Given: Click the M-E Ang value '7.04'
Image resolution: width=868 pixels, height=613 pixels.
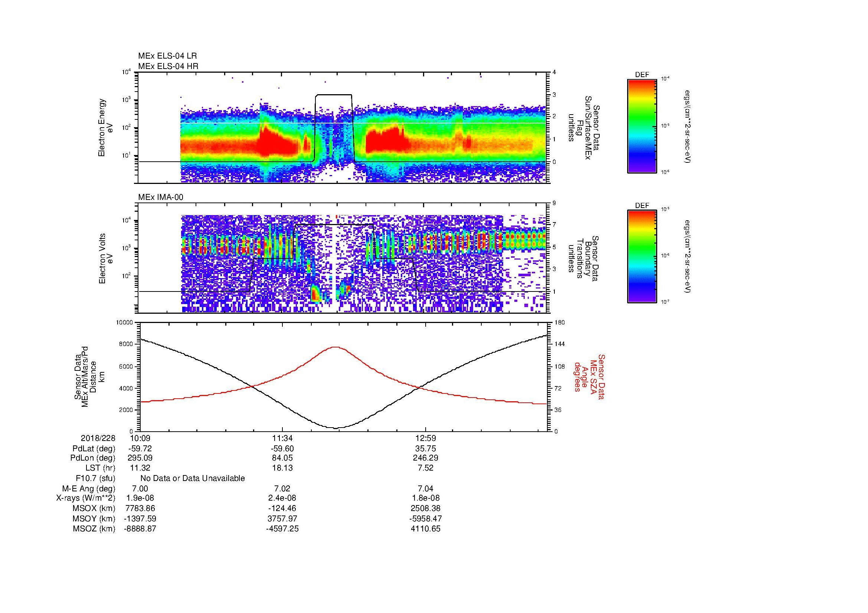Looking at the screenshot, I should click(x=426, y=489).
